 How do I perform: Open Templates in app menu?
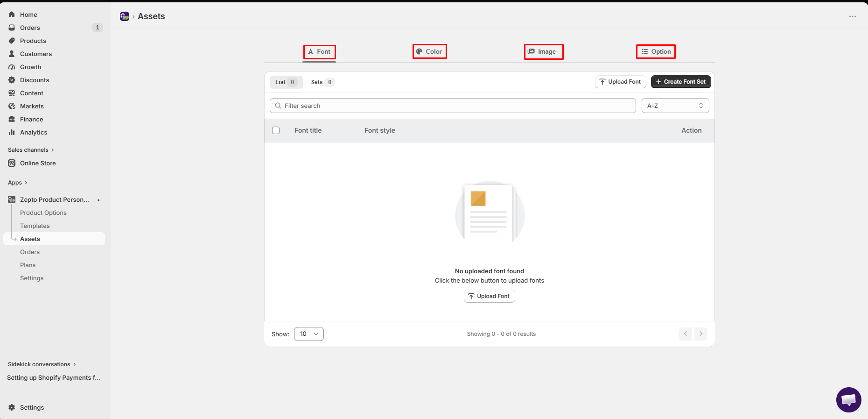pos(35,226)
